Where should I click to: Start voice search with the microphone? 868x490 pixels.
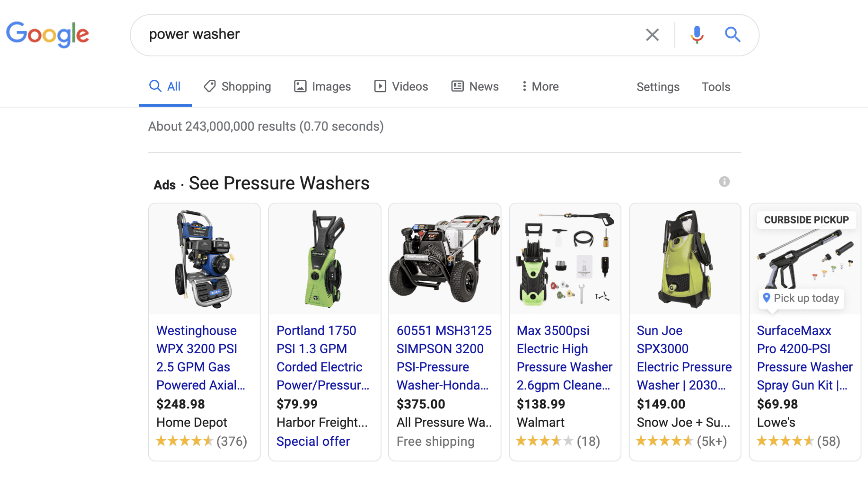click(x=697, y=35)
